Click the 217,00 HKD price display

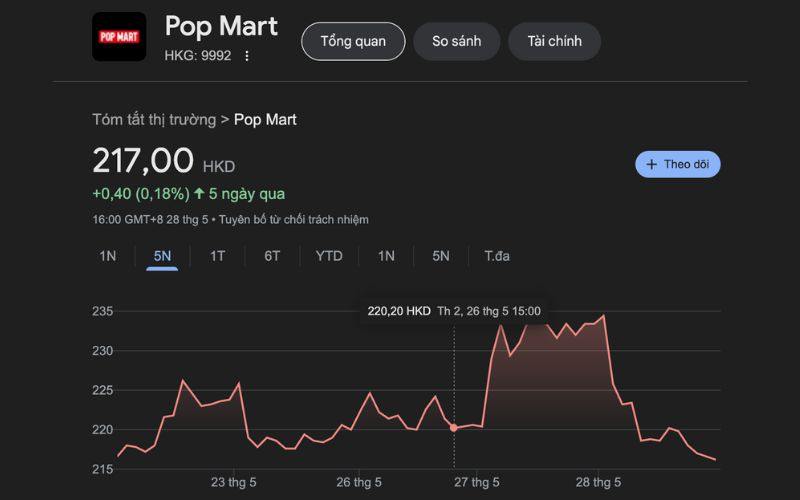[x=143, y=161]
